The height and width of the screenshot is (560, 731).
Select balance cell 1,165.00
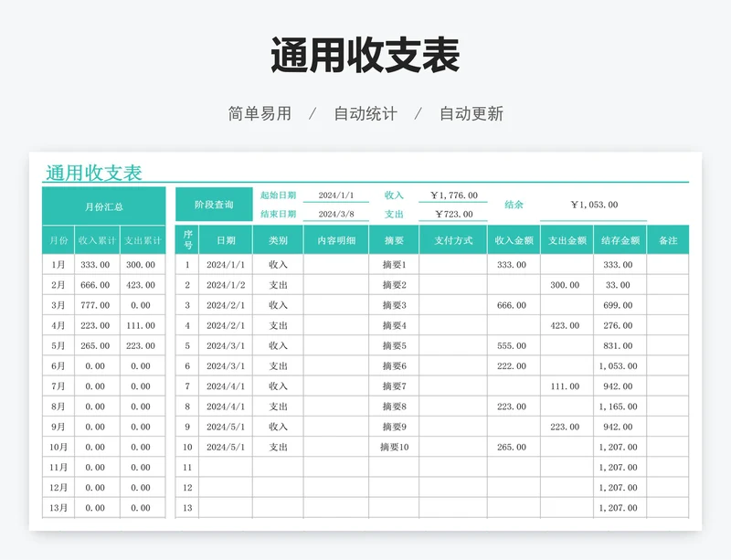click(x=619, y=407)
